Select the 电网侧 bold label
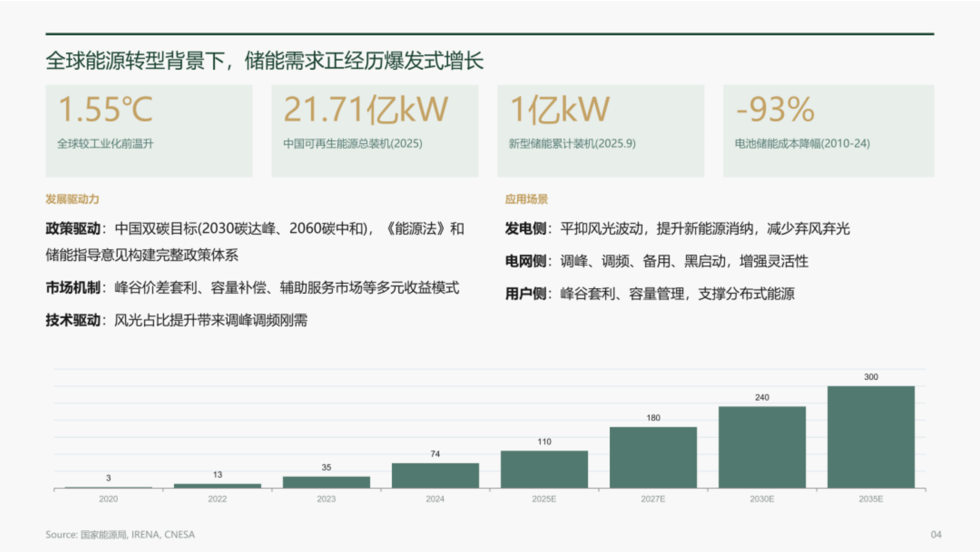Image resolution: width=980 pixels, height=552 pixels. pyautogui.click(x=526, y=261)
